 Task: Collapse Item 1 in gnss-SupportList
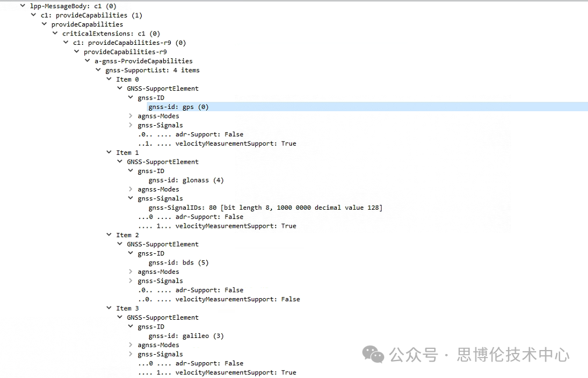(x=109, y=153)
